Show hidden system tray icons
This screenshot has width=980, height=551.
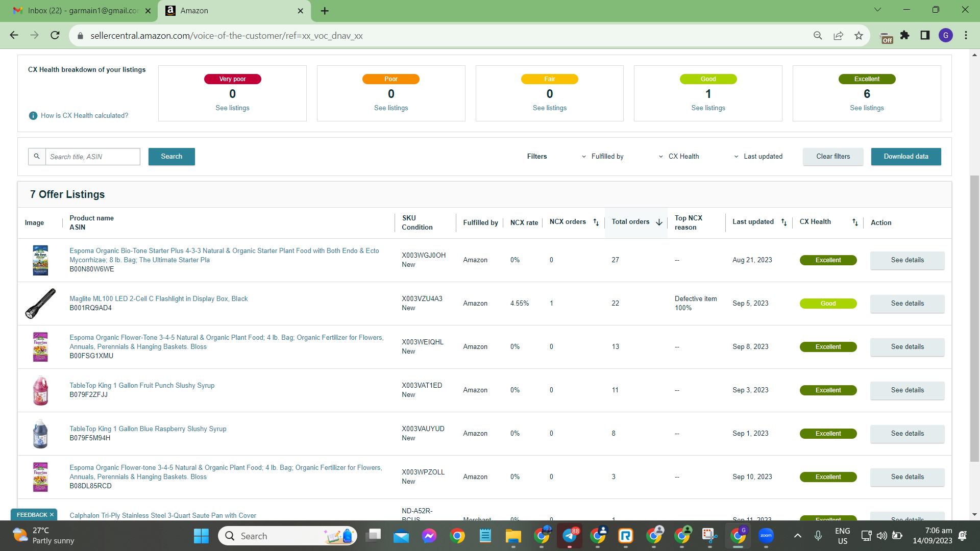tap(797, 536)
